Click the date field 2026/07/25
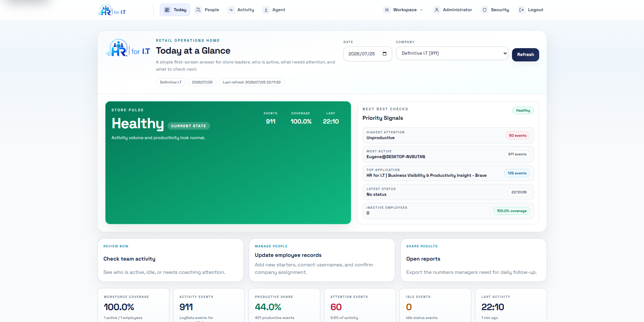Screen dimensions: 644x322 (367, 54)
